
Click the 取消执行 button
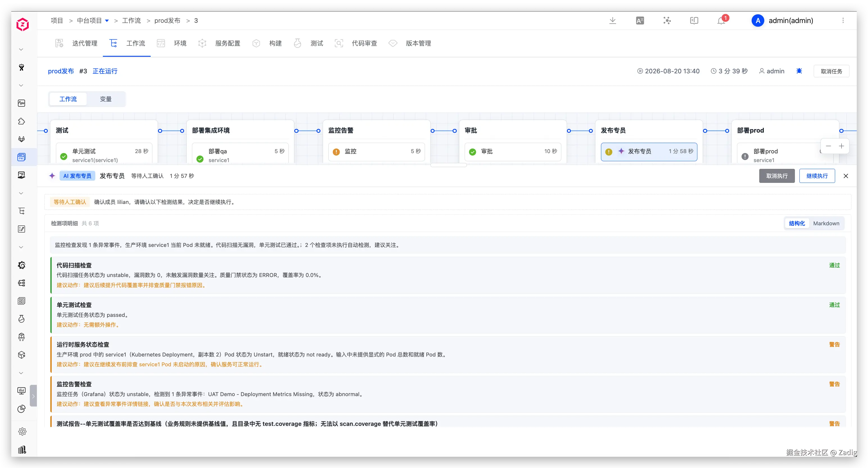777,176
